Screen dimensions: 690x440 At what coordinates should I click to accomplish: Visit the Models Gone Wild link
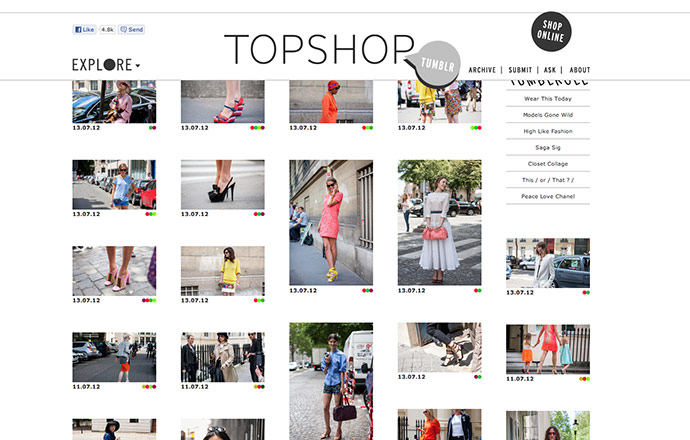click(548, 115)
